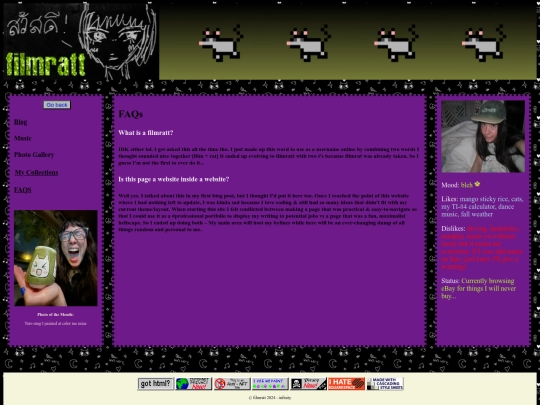Open the 'I HATE Squarespace' badge
Image resolution: width=540 pixels, height=405 pixels.
click(x=346, y=384)
